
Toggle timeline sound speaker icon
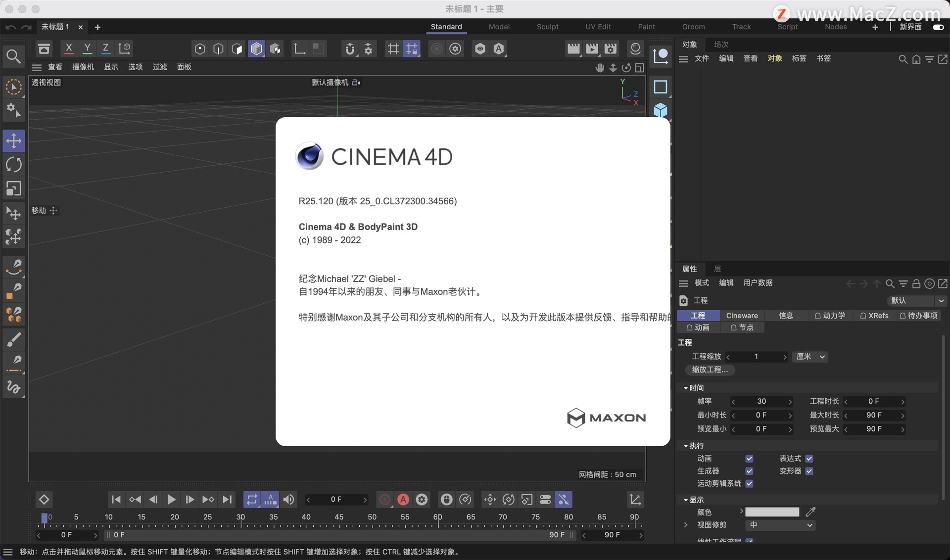tap(289, 500)
